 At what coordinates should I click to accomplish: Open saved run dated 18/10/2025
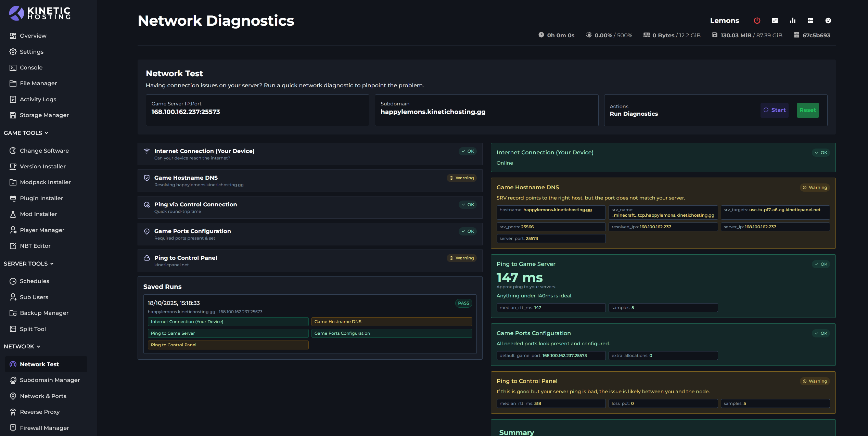pyautogui.click(x=174, y=303)
